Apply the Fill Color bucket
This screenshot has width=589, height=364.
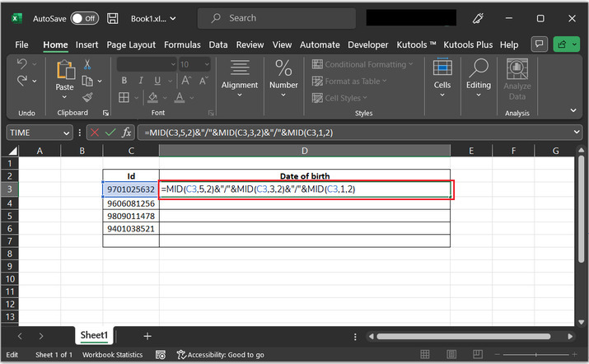click(x=152, y=98)
